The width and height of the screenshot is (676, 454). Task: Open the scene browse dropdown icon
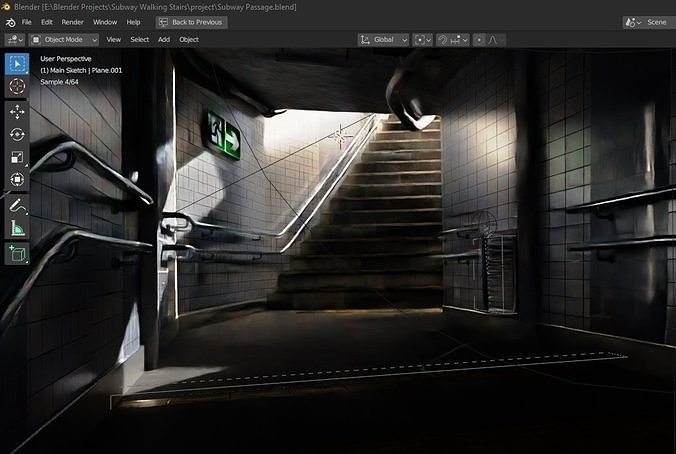click(633, 22)
